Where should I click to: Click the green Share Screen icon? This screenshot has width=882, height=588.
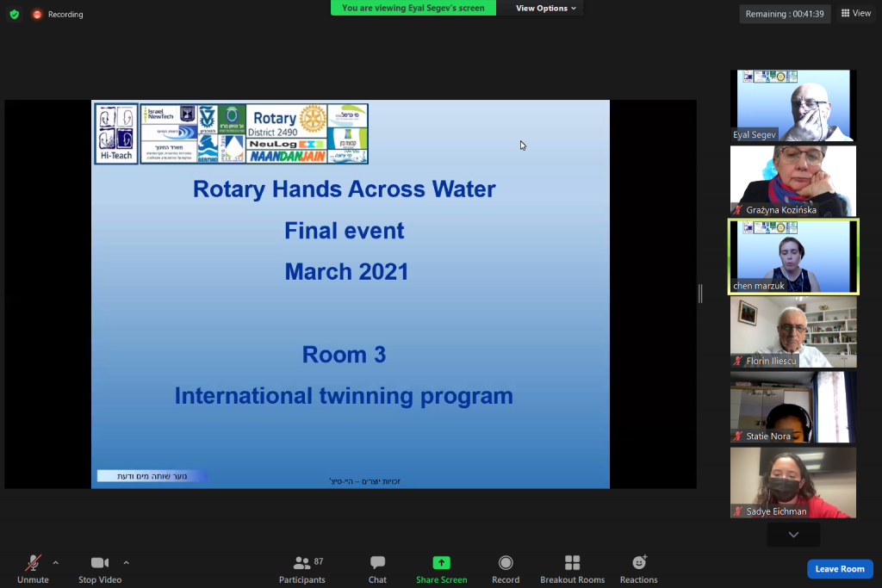coord(441,563)
